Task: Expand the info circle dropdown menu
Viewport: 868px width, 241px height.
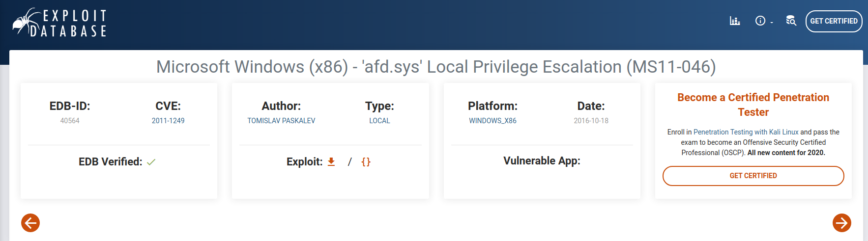Action: 764,21
